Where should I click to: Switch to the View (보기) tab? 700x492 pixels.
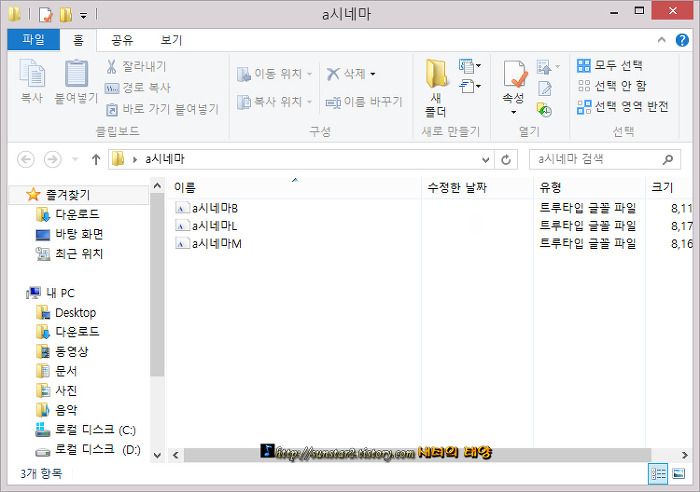click(171, 41)
